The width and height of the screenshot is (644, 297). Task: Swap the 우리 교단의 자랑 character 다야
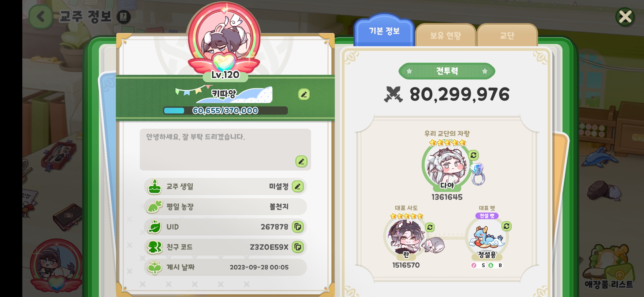pyautogui.click(x=473, y=155)
